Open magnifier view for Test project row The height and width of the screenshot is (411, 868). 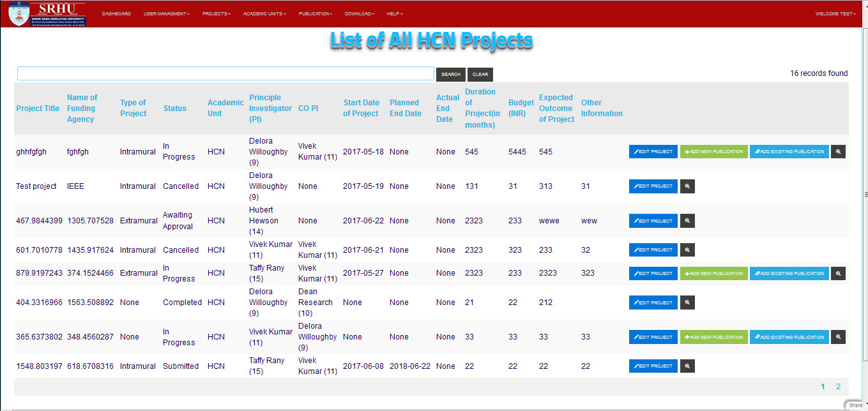687,186
